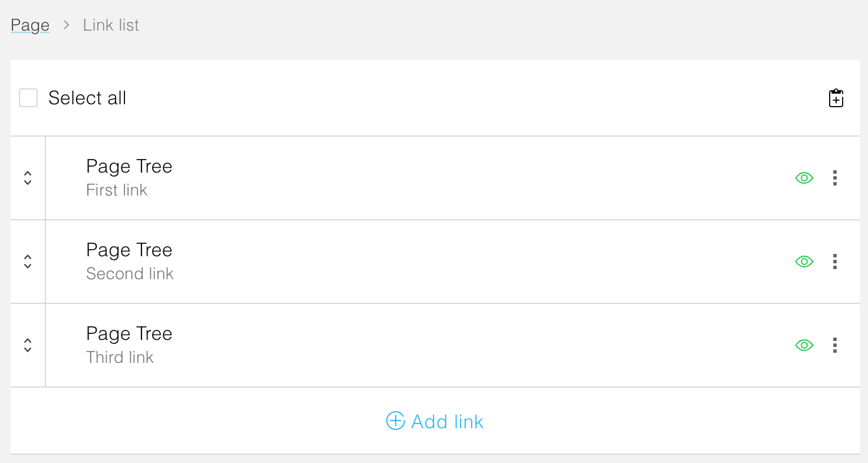Toggle visibility of the First link
Viewport: 868px width, 463px height.
tap(804, 178)
